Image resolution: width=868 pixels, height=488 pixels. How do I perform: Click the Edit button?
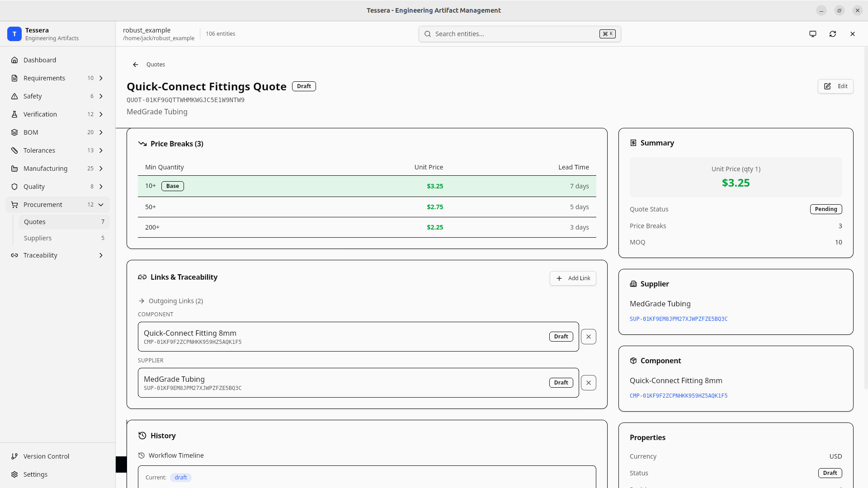[x=835, y=86]
